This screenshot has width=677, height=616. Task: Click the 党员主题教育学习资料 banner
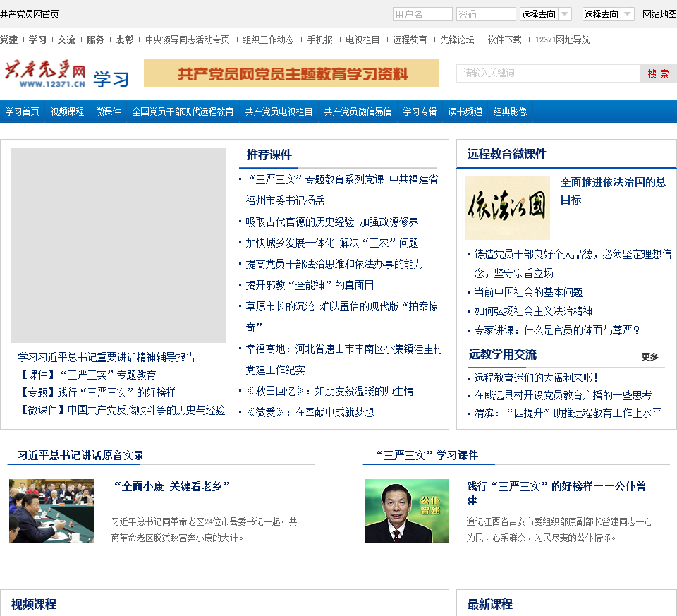[291, 73]
